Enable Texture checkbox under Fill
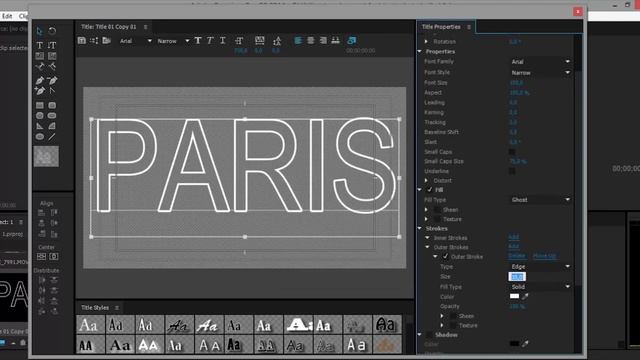The height and width of the screenshot is (360, 640). [437, 219]
